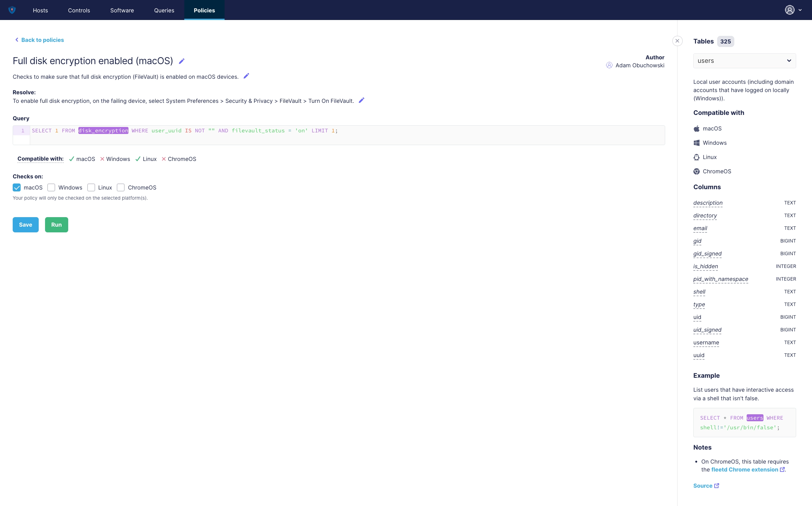This screenshot has height=506, width=812.
Task: Click the Linux compatible checkmark icon
Action: [x=138, y=159]
